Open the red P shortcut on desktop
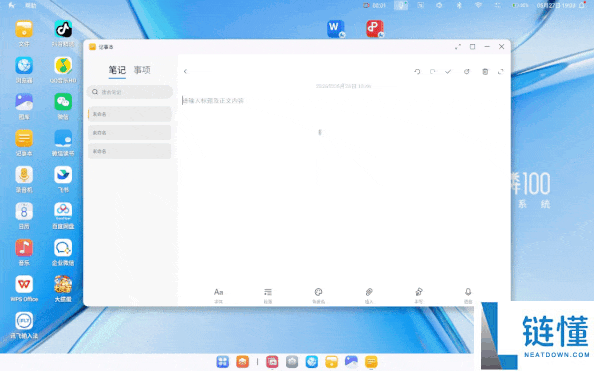The width and height of the screenshot is (594, 371). point(375,29)
